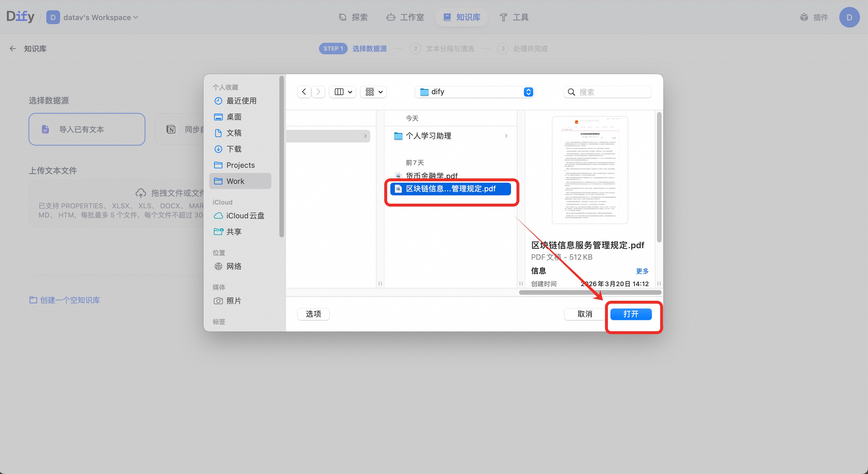Select 网络 under locations
The height and width of the screenshot is (474, 868).
(233, 266)
